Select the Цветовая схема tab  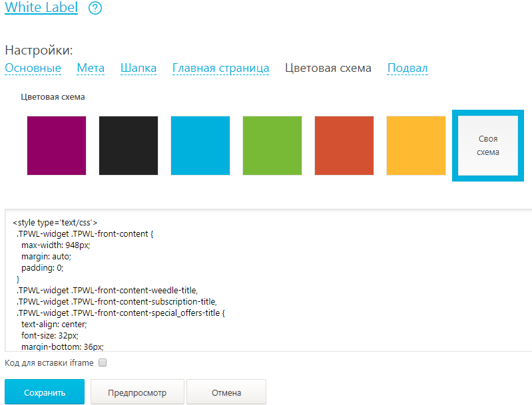tap(328, 68)
